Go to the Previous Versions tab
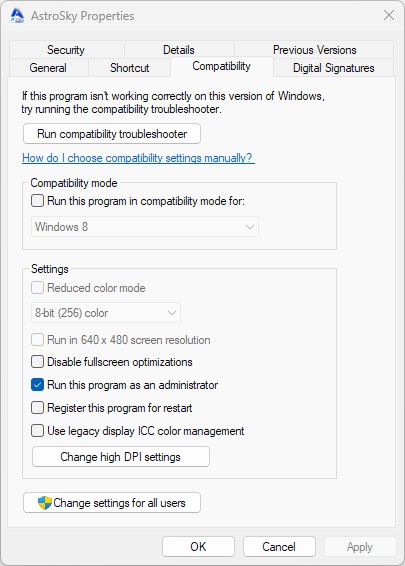The image size is (405, 566). point(314,49)
